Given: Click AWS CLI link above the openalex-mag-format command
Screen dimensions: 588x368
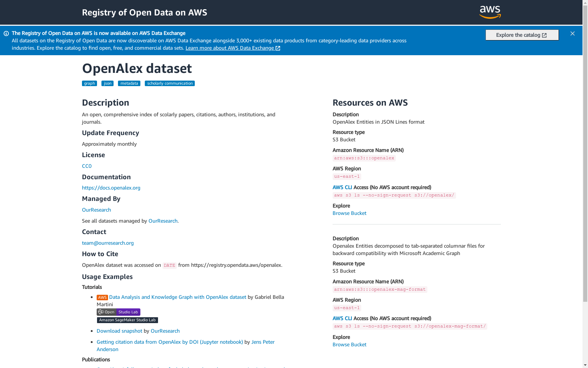Looking at the screenshot, I should [342, 318].
